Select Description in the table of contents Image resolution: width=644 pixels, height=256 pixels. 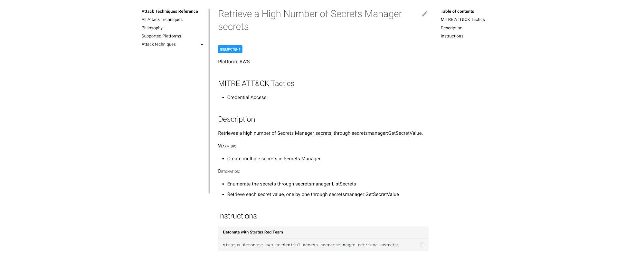point(451,28)
